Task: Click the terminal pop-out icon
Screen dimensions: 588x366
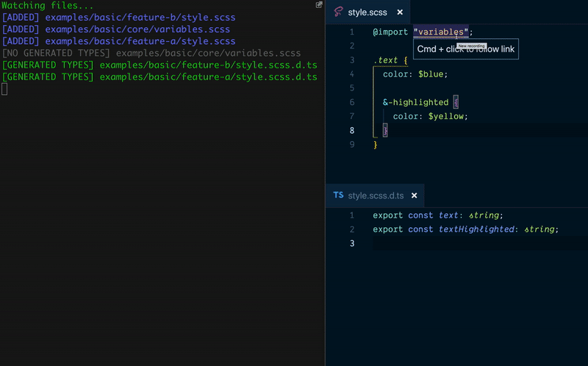Action: tap(319, 5)
